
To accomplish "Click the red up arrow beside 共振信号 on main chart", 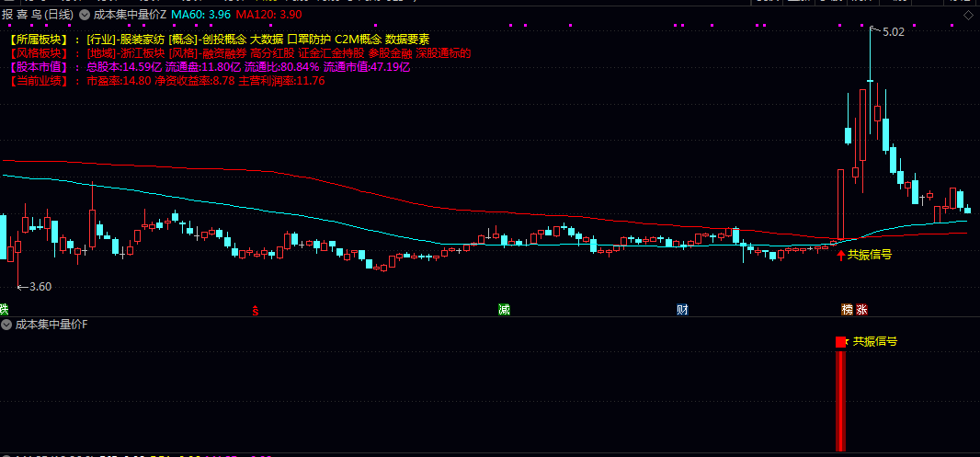I will coord(841,255).
